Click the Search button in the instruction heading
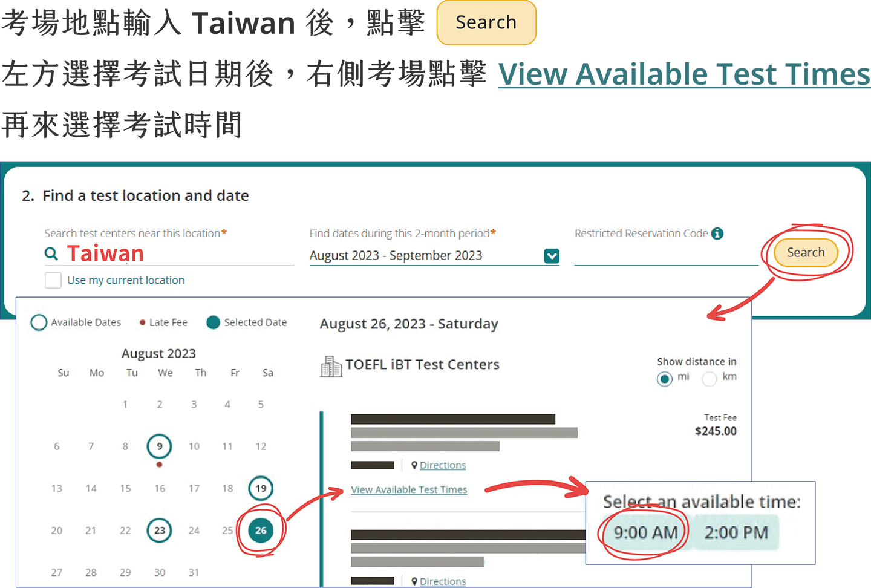Screen dimensions: 871x588 [x=486, y=23]
